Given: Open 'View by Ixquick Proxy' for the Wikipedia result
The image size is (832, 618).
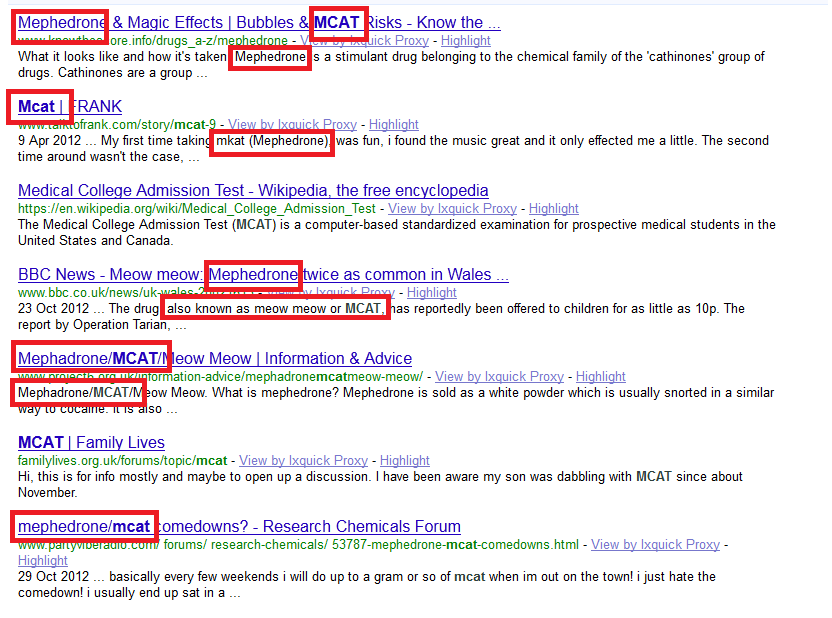Looking at the screenshot, I should pyautogui.click(x=452, y=208).
